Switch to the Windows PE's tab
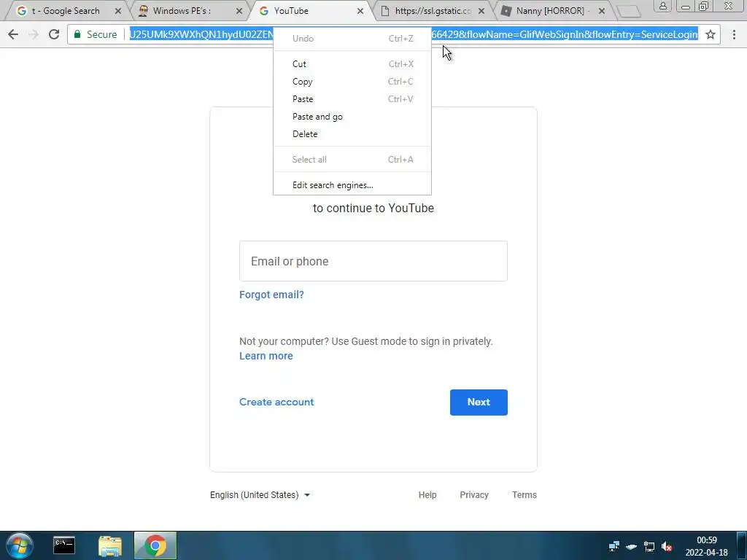This screenshot has height=560, width=747. [x=182, y=11]
